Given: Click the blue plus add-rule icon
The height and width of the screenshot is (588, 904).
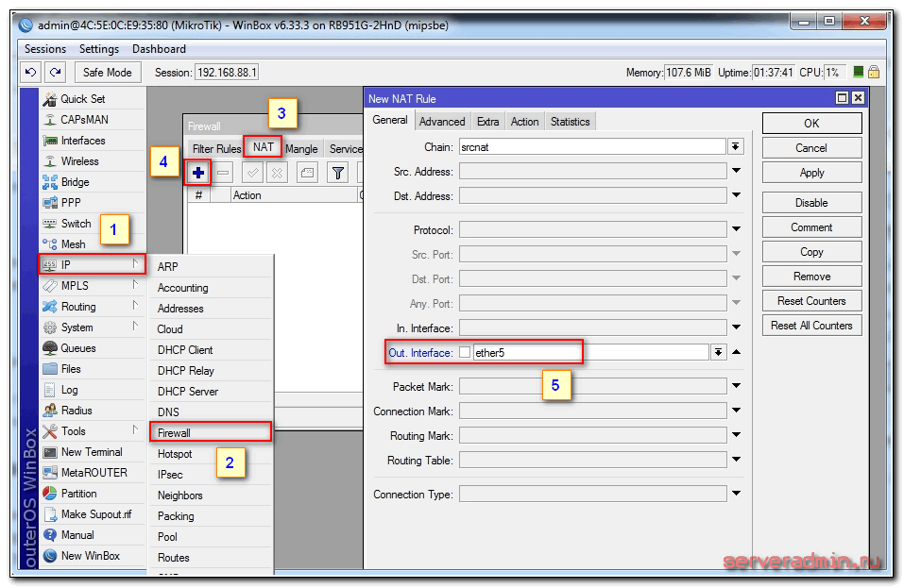Looking at the screenshot, I should [198, 173].
